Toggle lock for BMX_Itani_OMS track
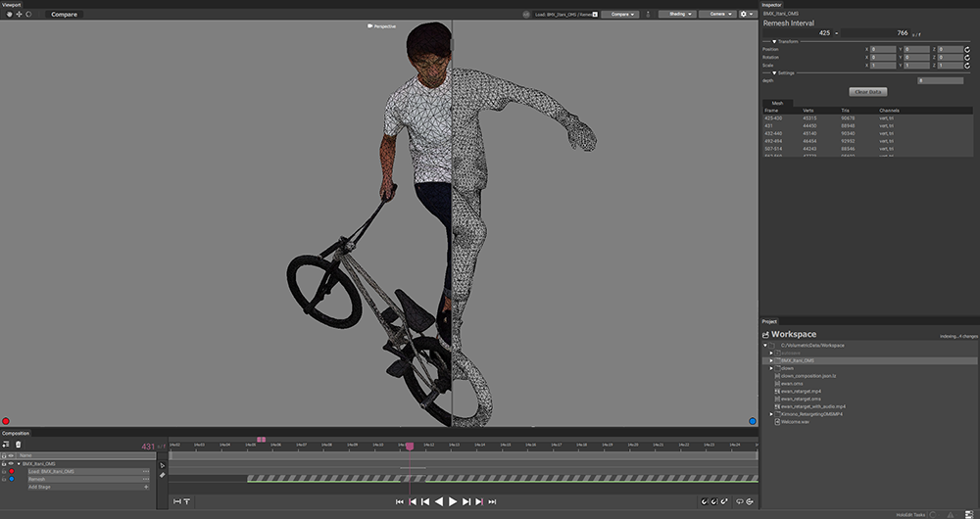The image size is (980, 519). (x=4, y=464)
